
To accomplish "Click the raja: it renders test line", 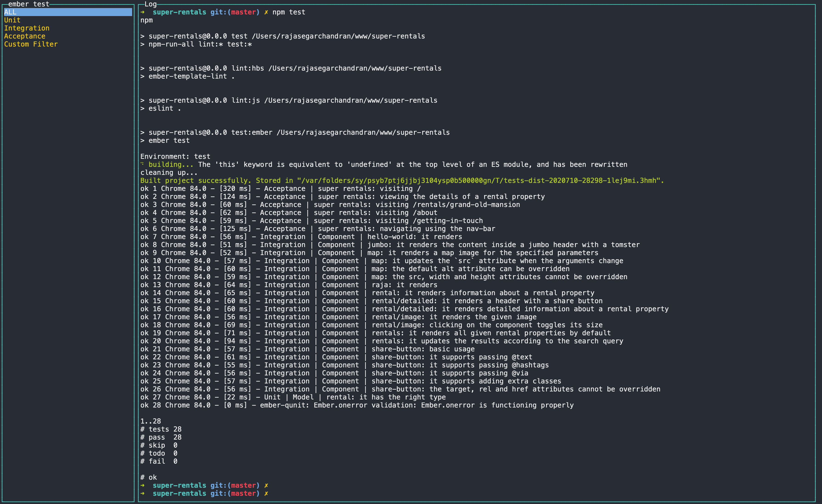I will tap(289, 285).
